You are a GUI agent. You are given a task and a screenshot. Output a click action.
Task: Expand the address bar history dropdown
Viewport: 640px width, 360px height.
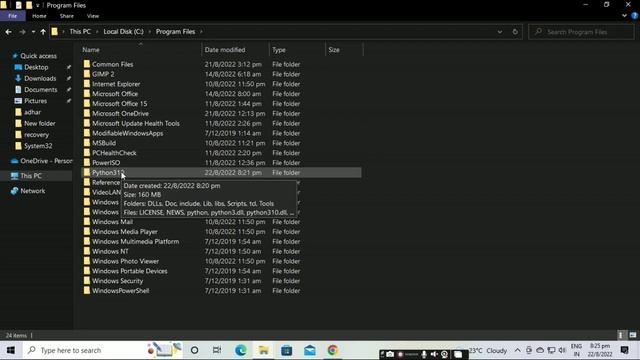[x=500, y=32]
